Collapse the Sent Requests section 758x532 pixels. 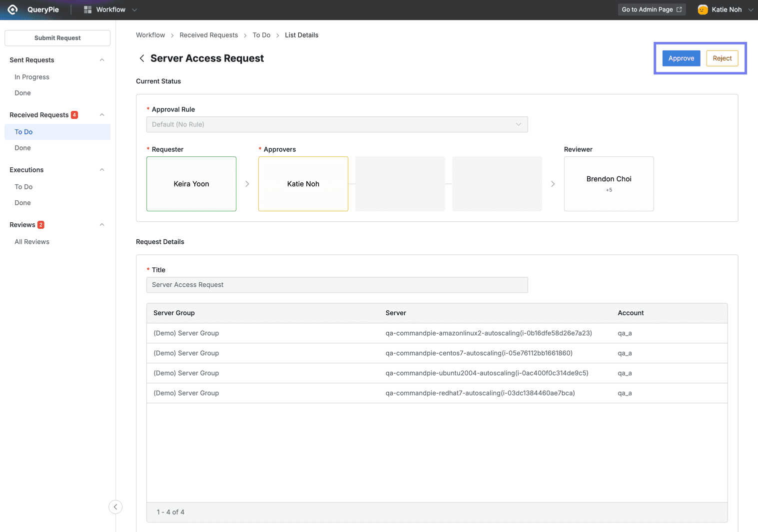101,59
